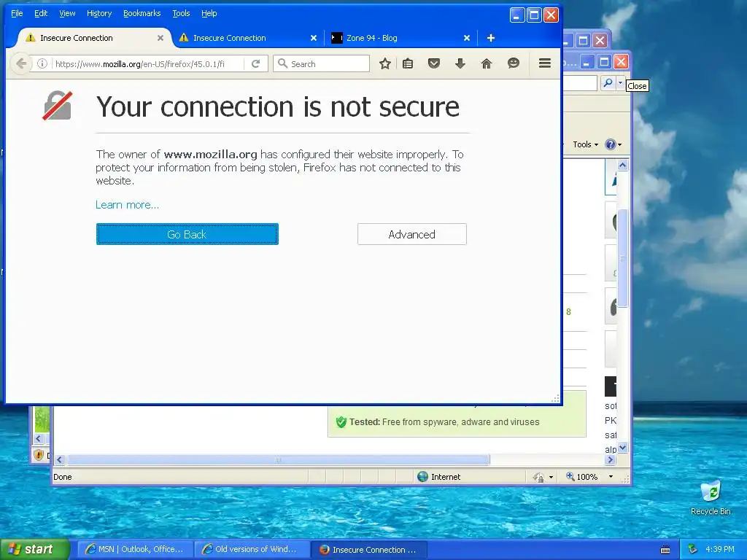Open a new tab with plus button
747x560 pixels.
[491, 38]
